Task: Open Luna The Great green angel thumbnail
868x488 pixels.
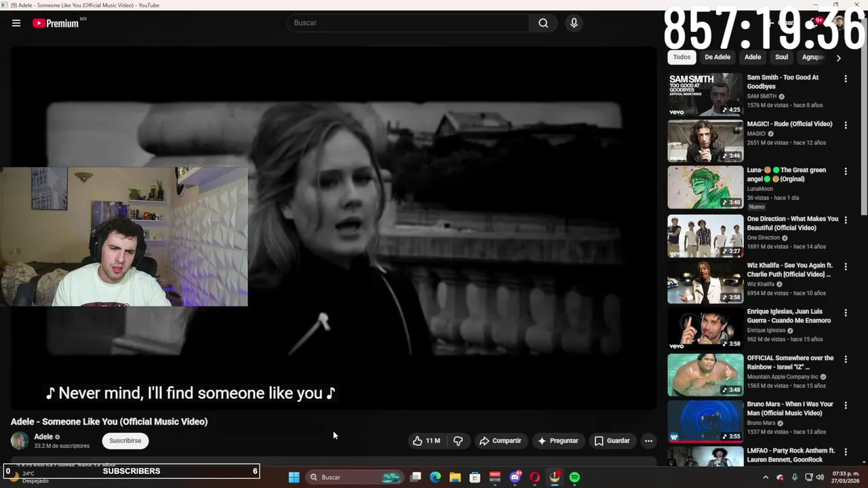Action: click(705, 188)
